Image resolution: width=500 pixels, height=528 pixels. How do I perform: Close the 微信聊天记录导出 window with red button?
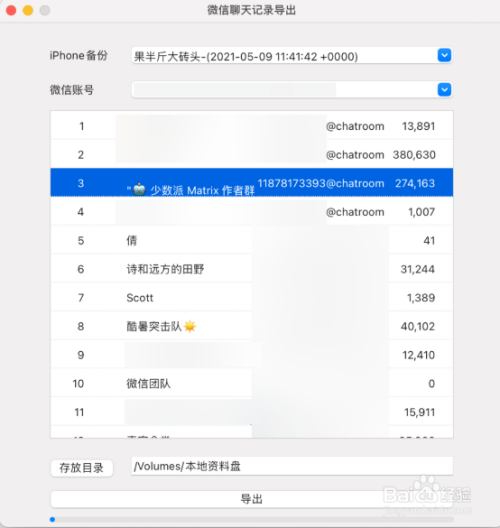11,10
